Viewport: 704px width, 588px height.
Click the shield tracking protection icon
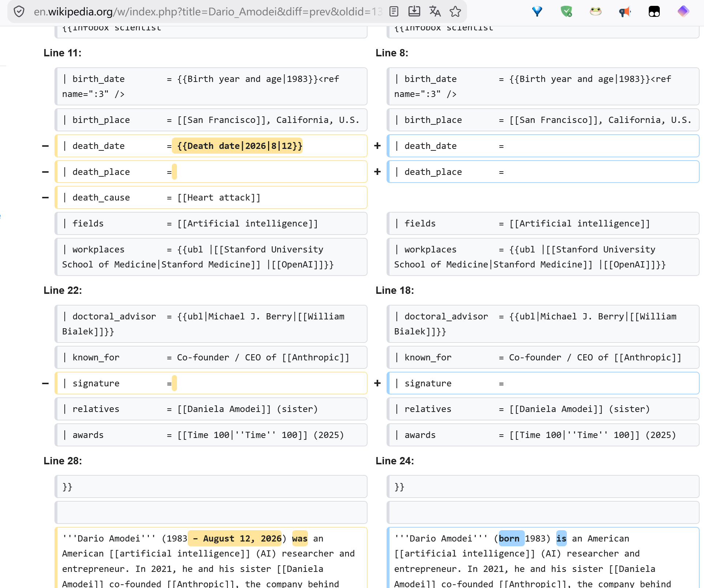tap(19, 12)
